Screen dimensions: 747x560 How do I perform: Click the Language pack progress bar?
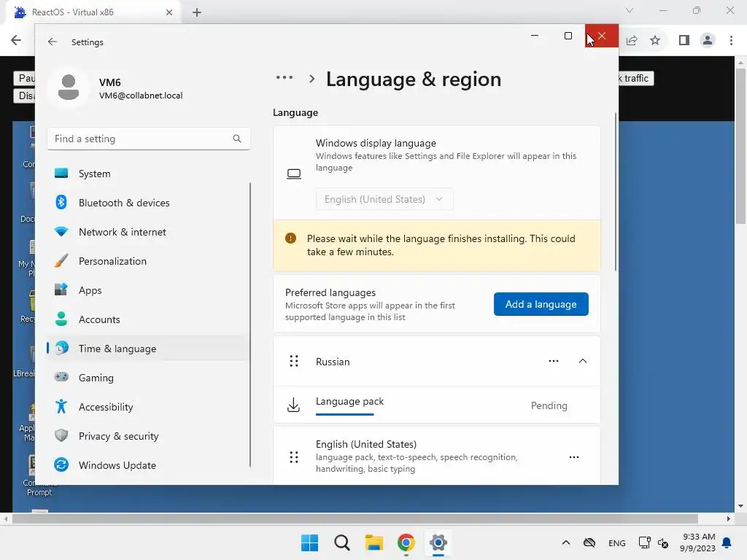345,414
